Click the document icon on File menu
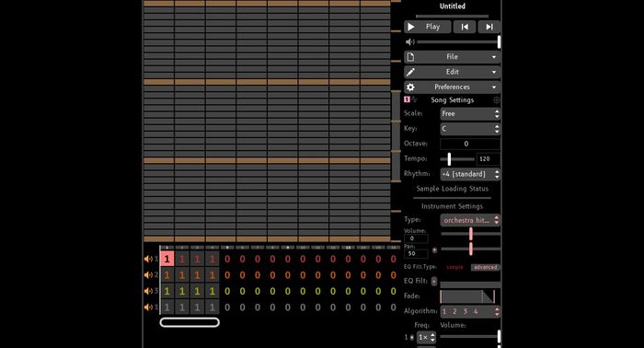 point(410,57)
